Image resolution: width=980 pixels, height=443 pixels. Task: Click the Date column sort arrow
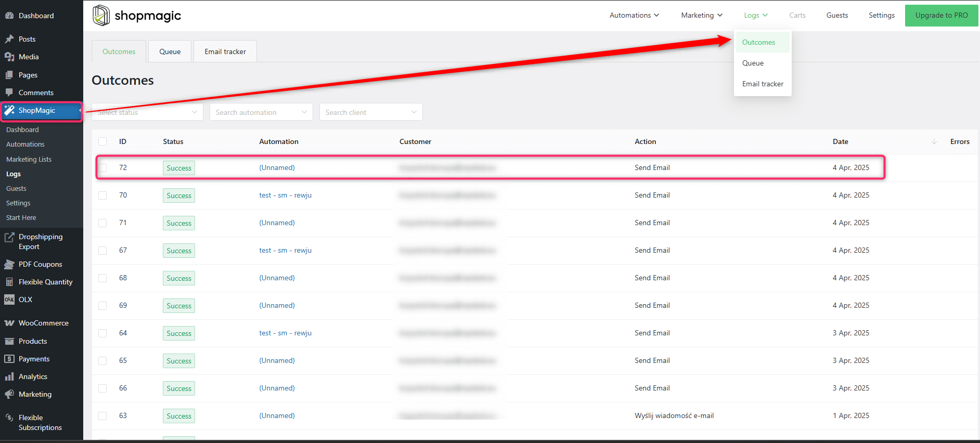934,141
